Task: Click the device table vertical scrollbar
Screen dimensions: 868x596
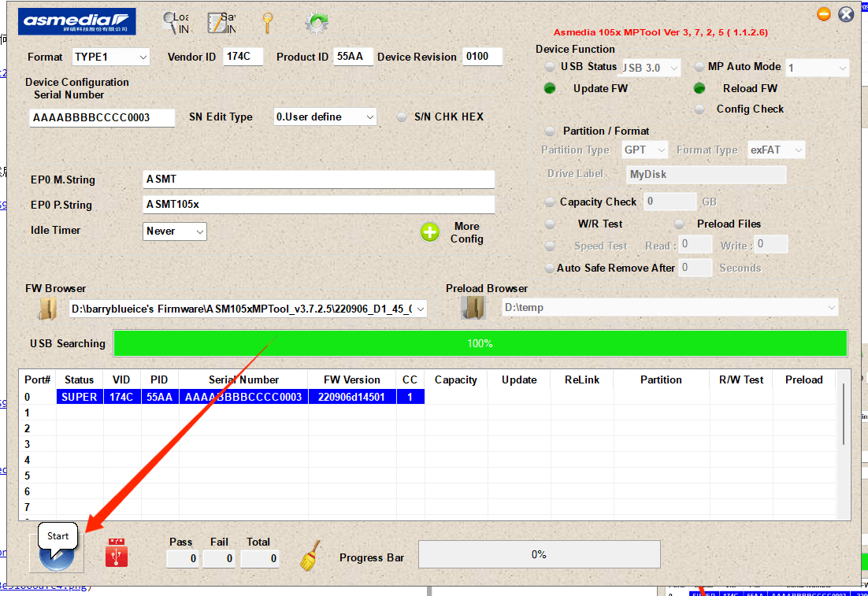Action: (844, 414)
